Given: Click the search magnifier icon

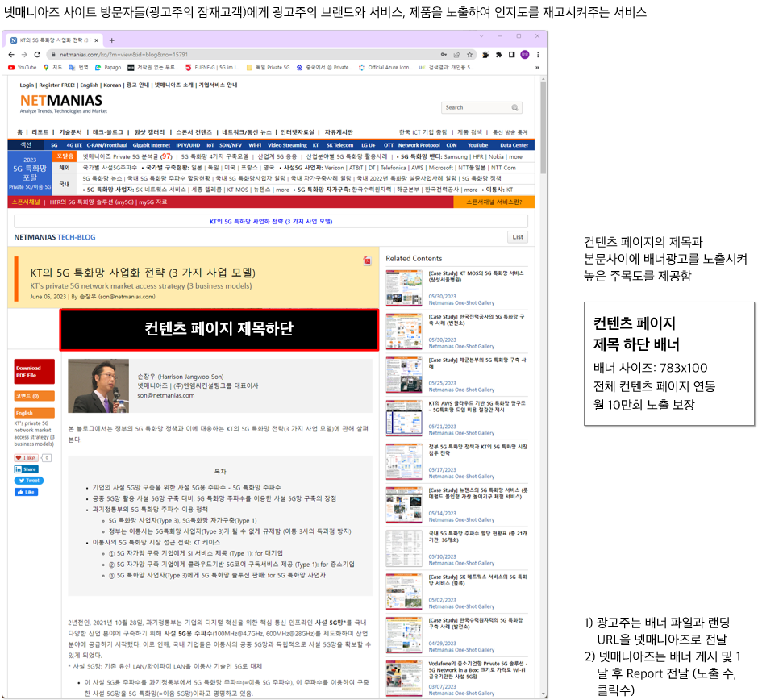Looking at the screenshot, I should (x=514, y=107).
